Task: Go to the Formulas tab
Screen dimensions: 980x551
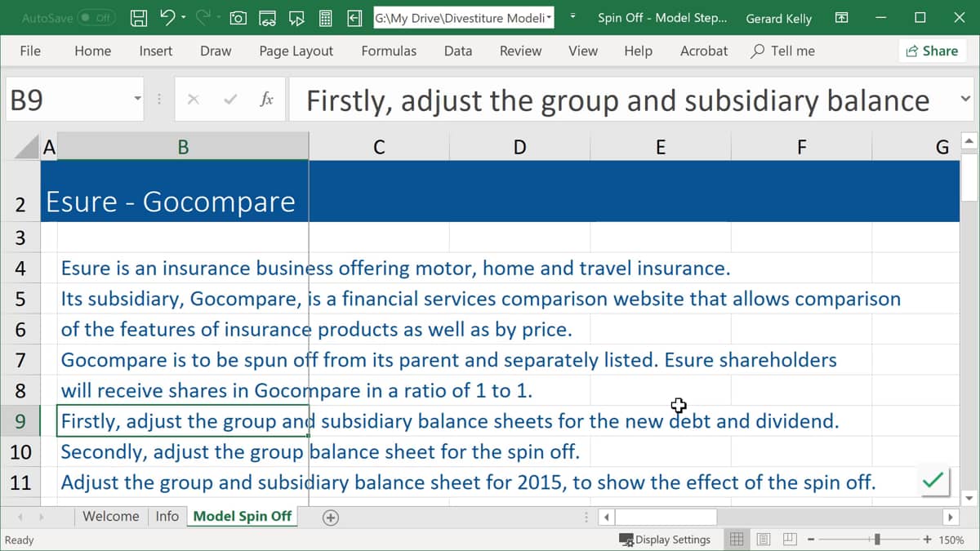Action: 389,51
